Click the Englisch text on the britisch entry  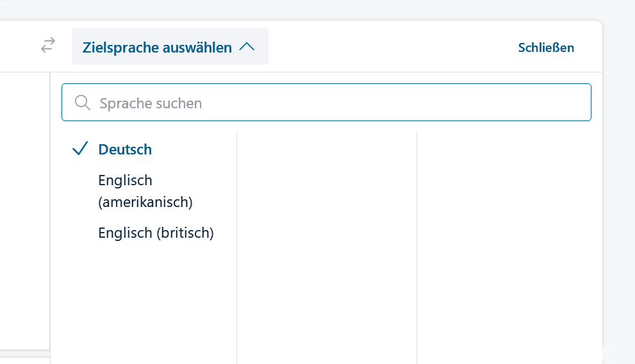(x=125, y=233)
